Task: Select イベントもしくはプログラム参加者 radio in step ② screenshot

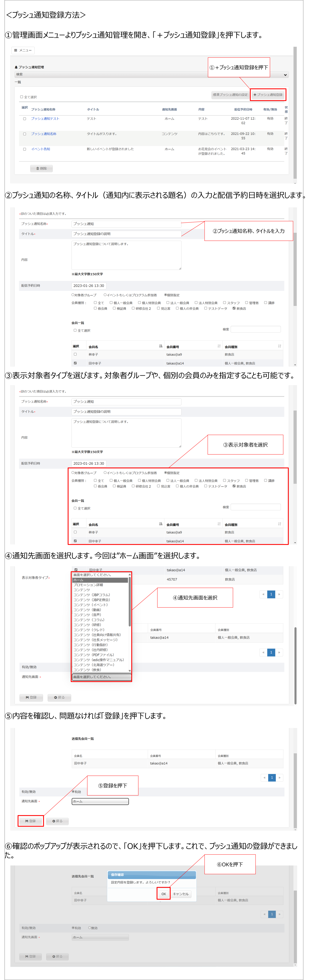Action: [x=105, y=295]
